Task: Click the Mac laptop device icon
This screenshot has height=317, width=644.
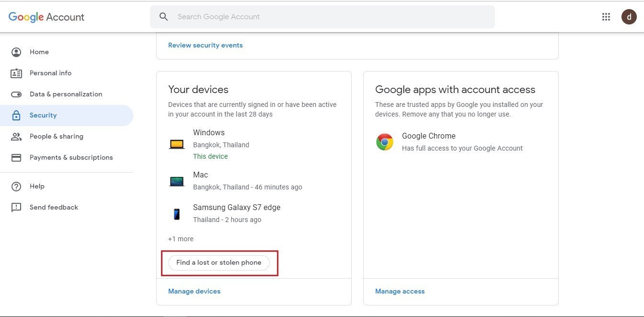Action: pyautogui.click(x=176, y=181)
